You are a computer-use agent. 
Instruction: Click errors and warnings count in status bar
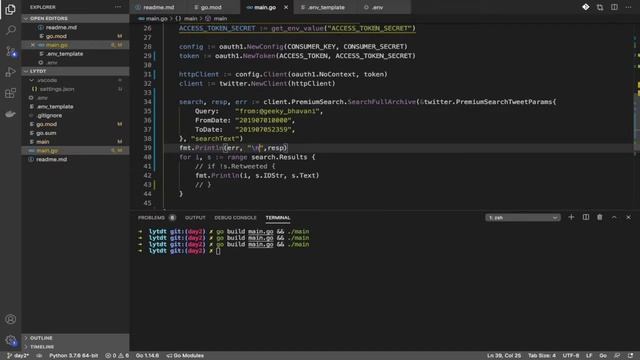(117, 356)
